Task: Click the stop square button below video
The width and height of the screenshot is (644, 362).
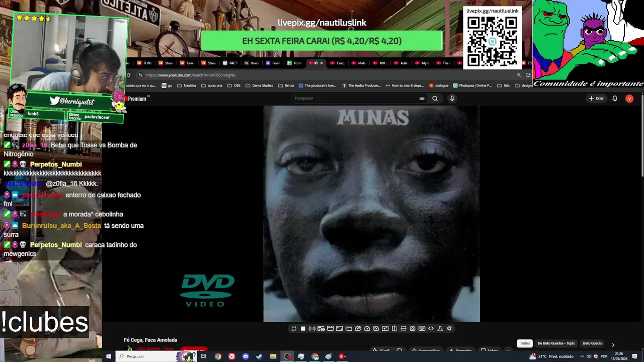Action: click(303, 328)
